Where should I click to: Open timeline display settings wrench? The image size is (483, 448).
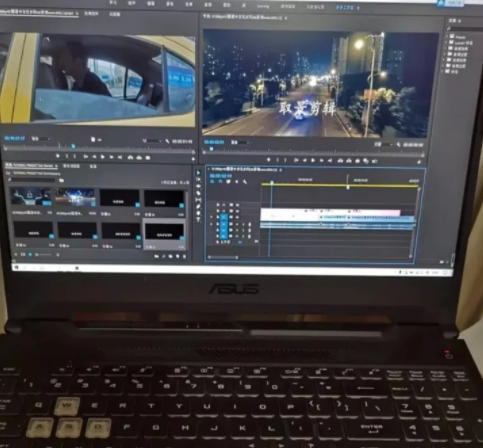245,182
